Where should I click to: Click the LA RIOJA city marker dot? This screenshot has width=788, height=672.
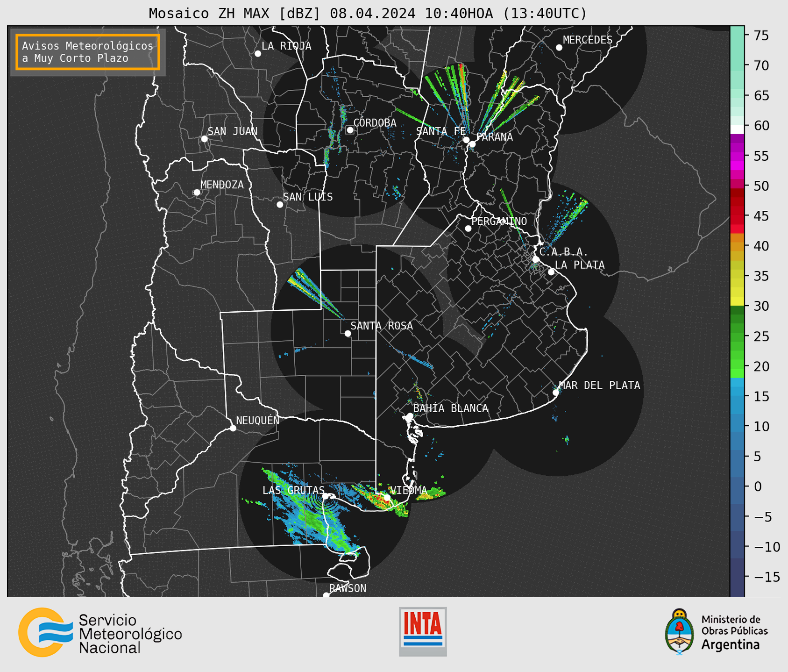pos(258,54)
